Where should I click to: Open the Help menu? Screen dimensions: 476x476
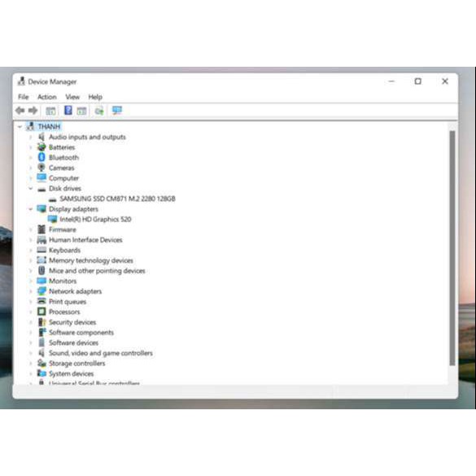[x=95, y=97]
